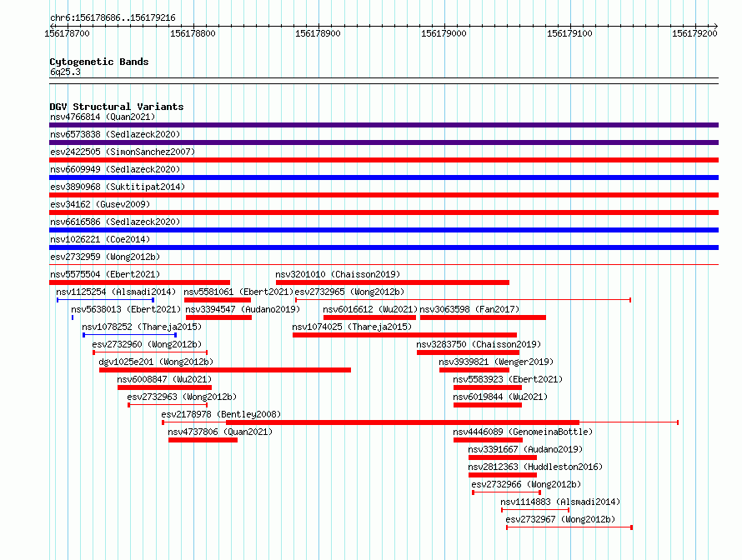This screenshot has height=560, width=742.
Task: Click ruler tick at 156178900
Action: click(x=318, y=33)
